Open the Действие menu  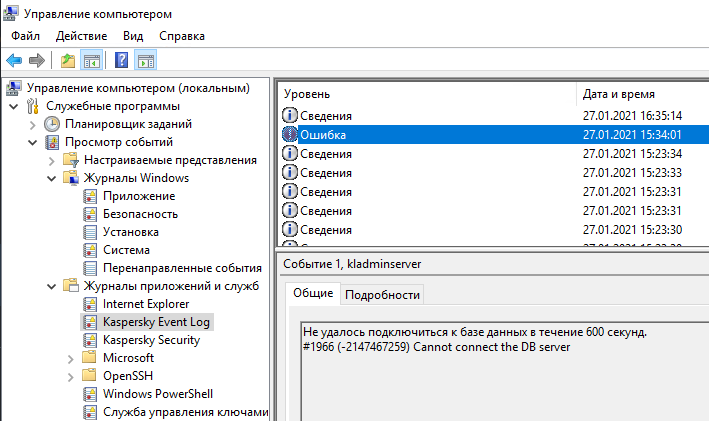pos(81,36)
